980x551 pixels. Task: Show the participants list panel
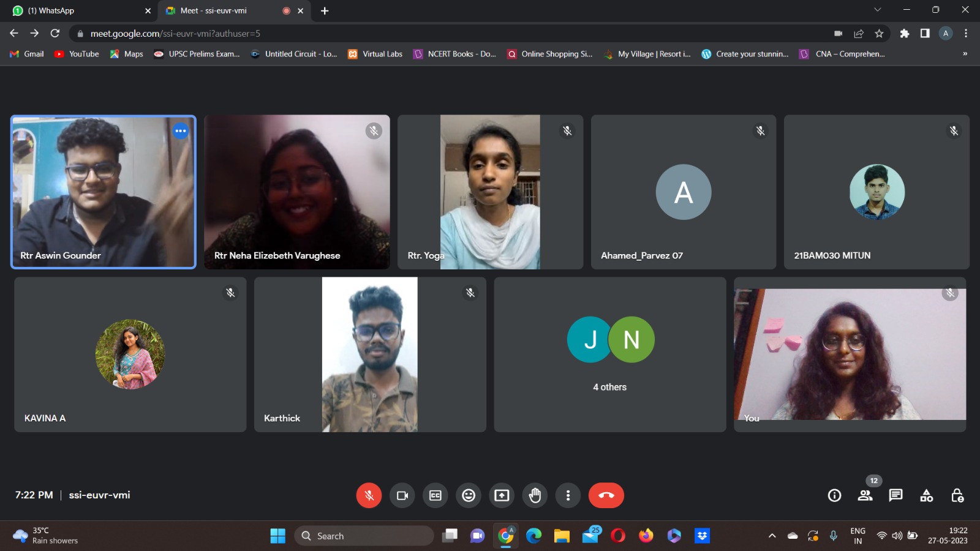(865, 495)
